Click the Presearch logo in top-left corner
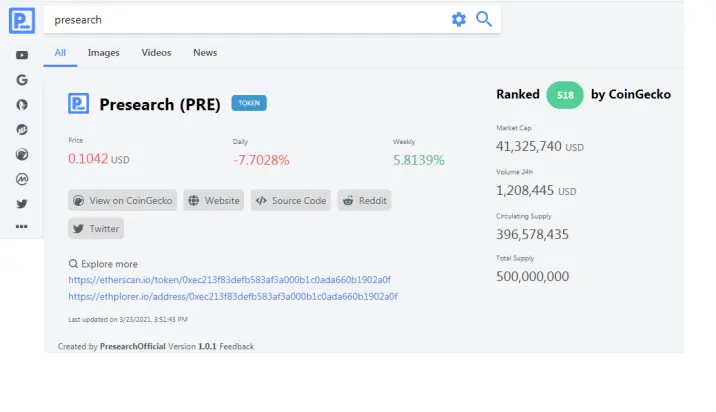Image resolution: width=716 pixels, height=412 pixels. click(x=22, y=21)
